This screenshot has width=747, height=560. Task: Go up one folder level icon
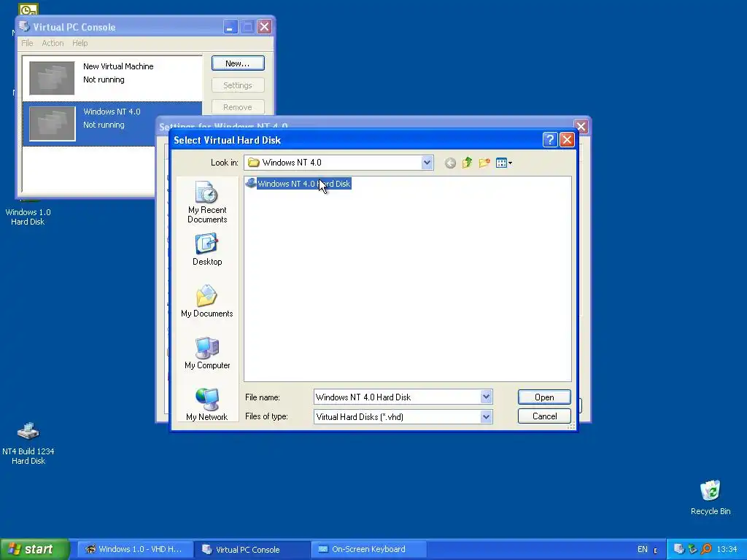(x=468, y=163)
